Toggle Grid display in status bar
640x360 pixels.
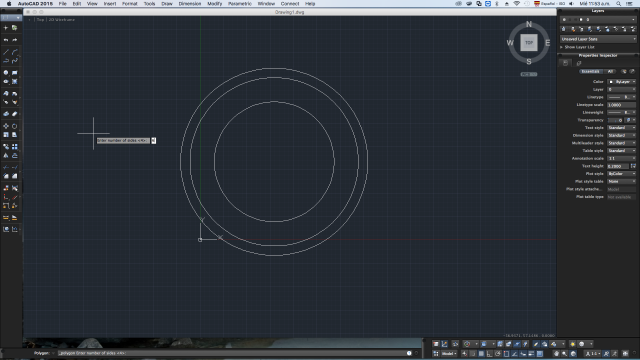pos(481,353)
